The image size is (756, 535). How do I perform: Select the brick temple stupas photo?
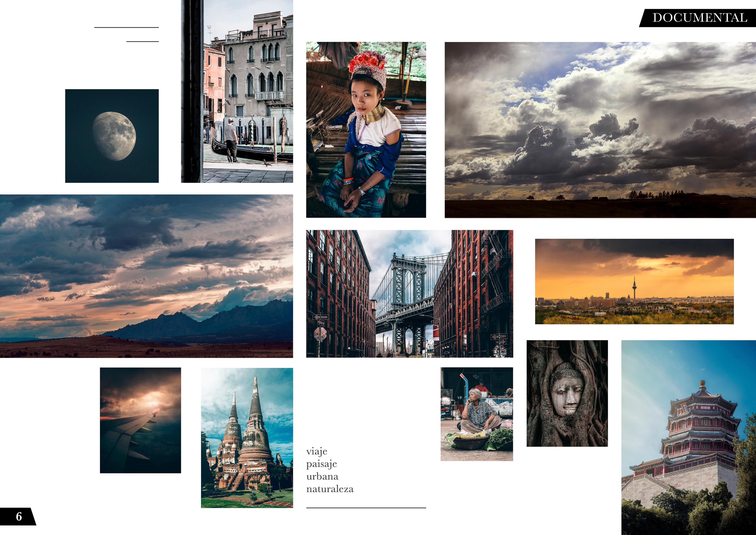tap(247, 438)
